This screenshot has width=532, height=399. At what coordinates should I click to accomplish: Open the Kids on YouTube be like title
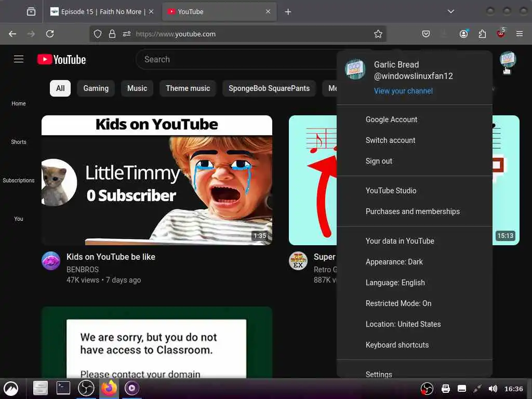(111, 257)
